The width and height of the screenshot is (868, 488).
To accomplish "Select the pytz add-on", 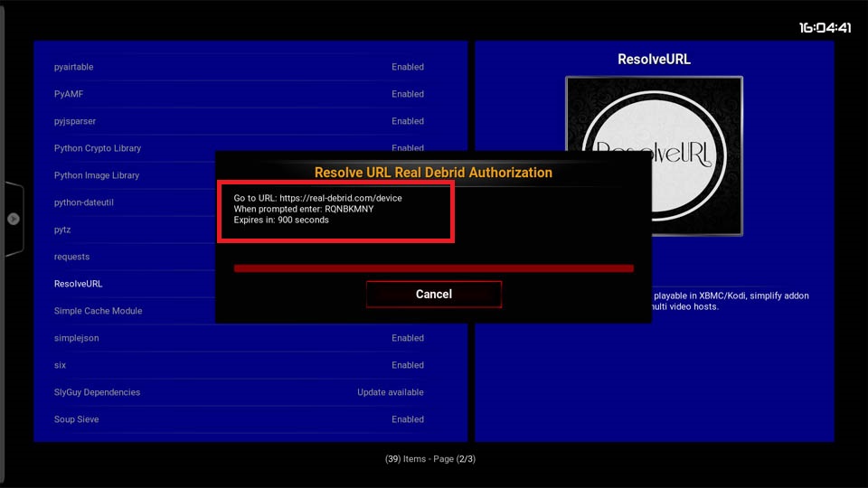I will tap(62, 230).
